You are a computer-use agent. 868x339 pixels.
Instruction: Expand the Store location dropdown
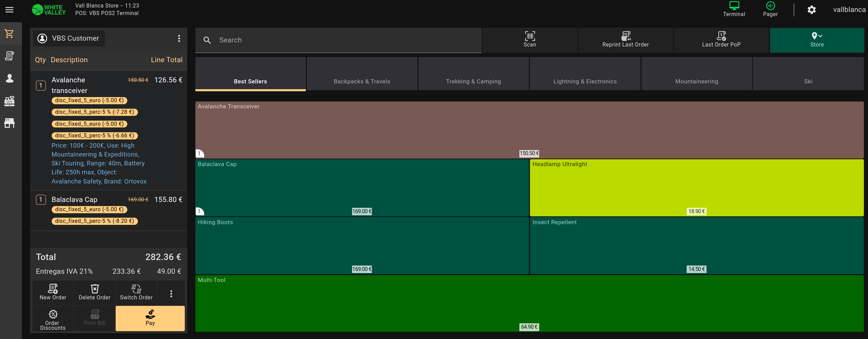point(817,40)
